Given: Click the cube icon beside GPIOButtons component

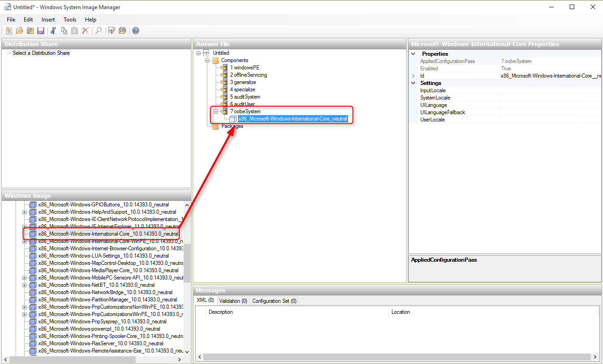Looking at the screenshot, I should pyautogui.click(x=33, y=205).
